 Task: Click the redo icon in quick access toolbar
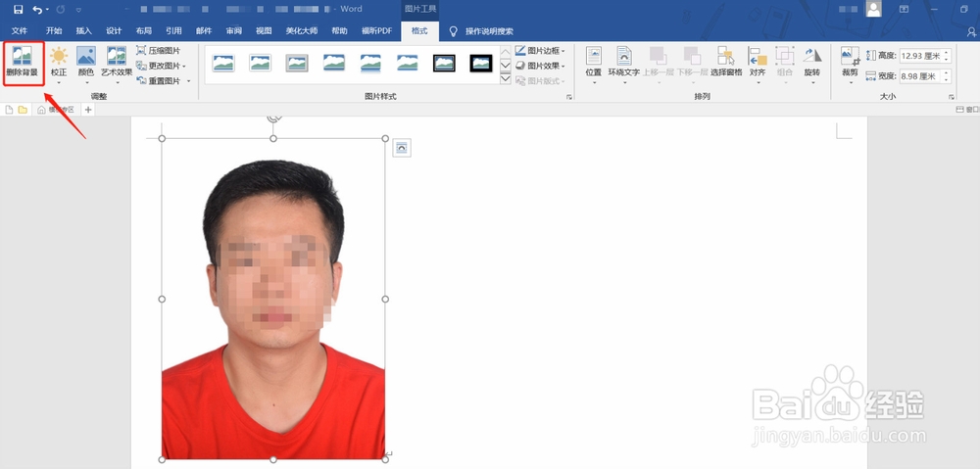click(x=61, y=10)
